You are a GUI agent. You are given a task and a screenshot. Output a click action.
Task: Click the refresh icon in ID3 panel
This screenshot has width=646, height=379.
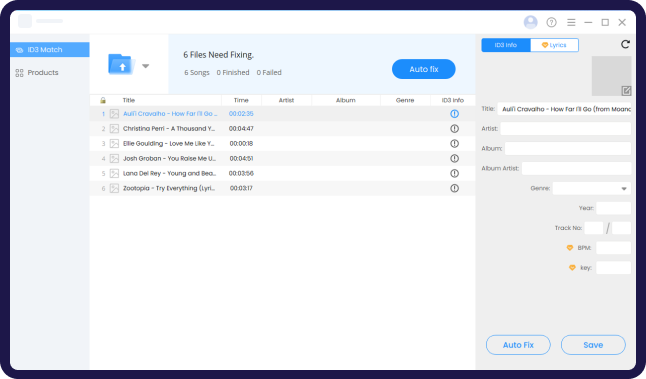click(x=625, y=44)
